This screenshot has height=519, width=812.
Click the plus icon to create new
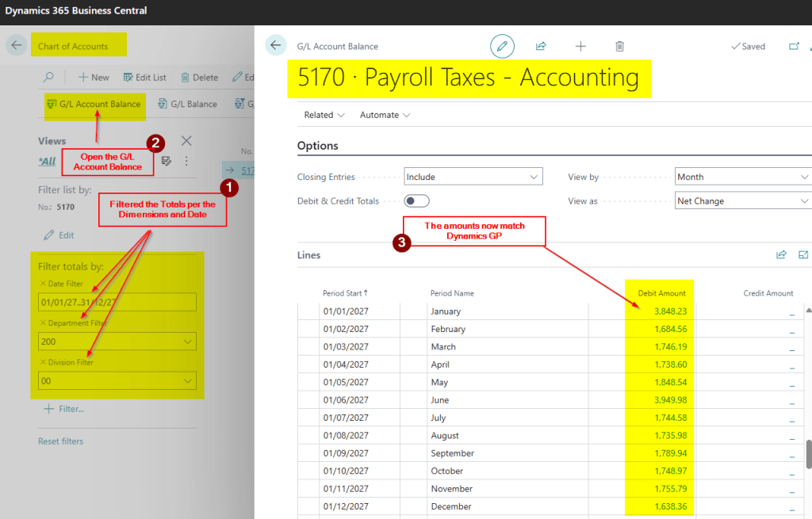[x=580, y=47]
